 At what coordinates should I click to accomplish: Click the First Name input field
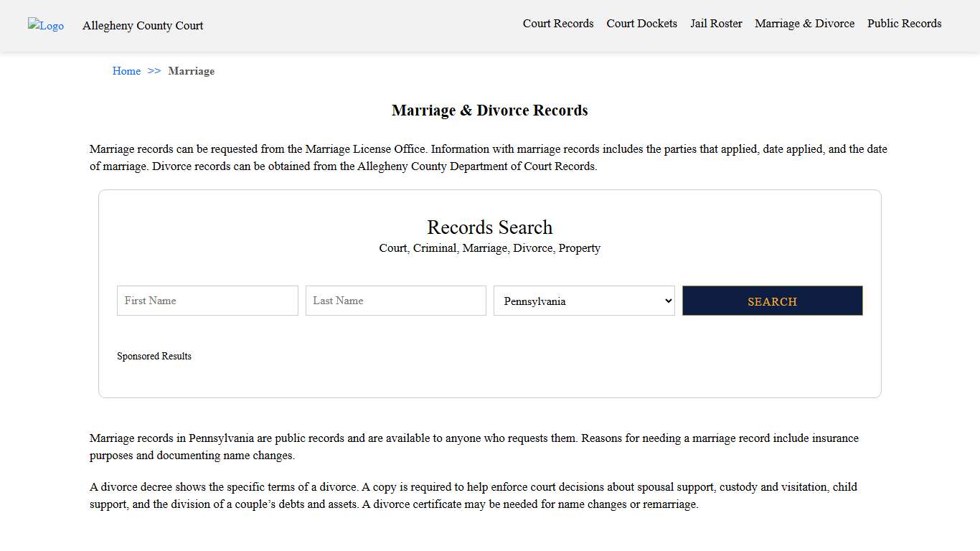207,301
